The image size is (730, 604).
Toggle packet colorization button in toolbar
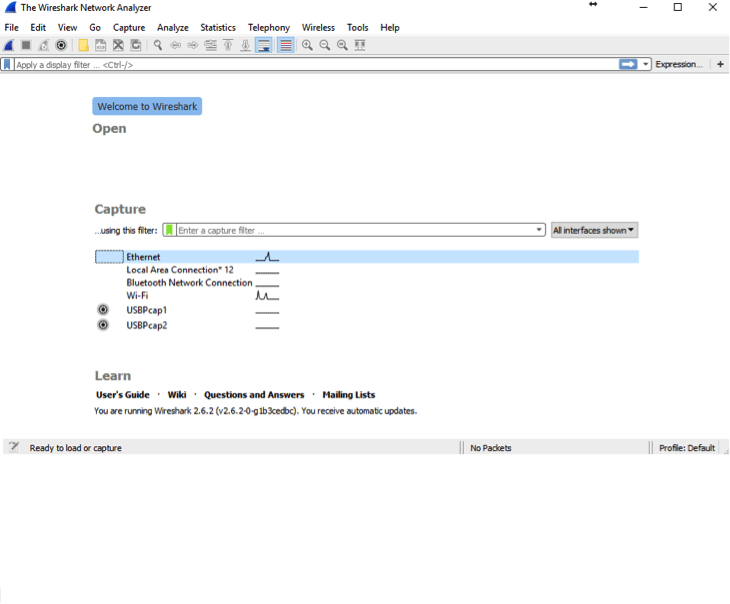pos(286,45)
